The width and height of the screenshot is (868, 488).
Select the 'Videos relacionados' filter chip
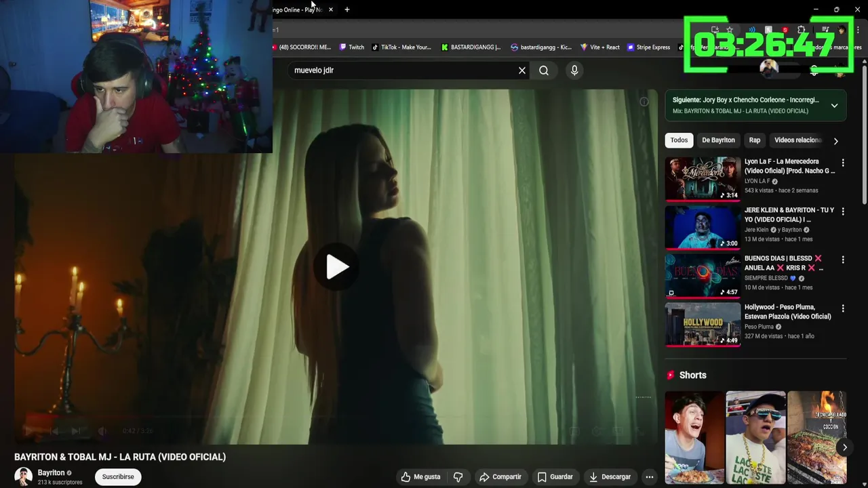click(x=797, y=140)
